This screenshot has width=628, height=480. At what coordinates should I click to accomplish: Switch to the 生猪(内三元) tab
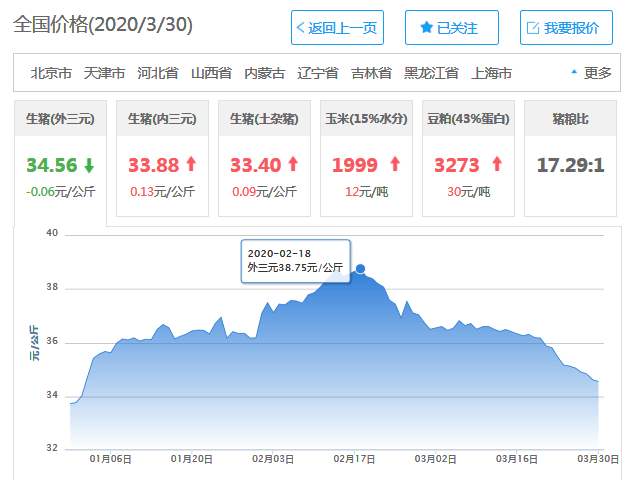click(x=162, y=119)
